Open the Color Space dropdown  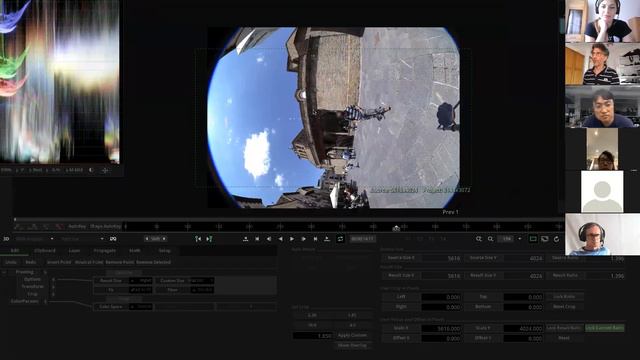[x=141, y=307]
